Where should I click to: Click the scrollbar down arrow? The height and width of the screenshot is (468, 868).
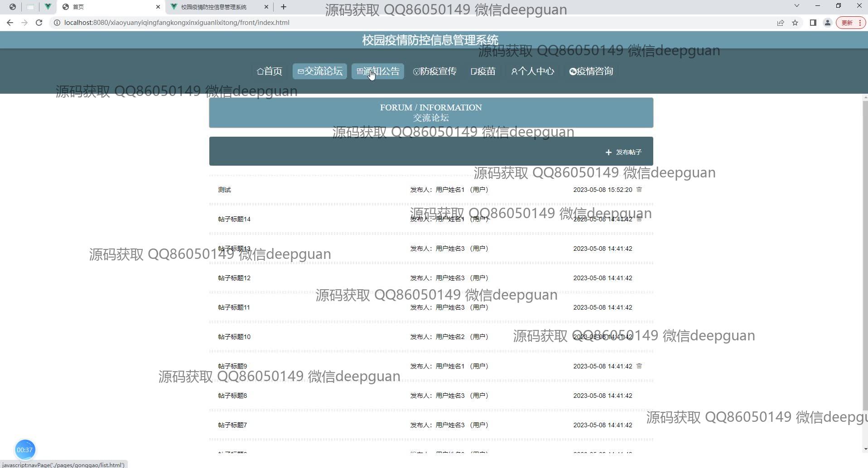pyautogui.click(x=865, y=449)
